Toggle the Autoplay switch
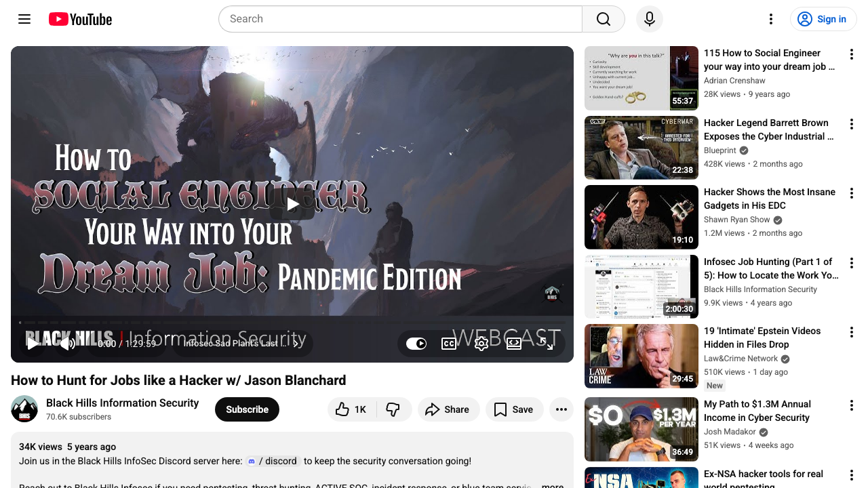Image resolution: width=868 pixels, height=488 pixels. point(416,344)
